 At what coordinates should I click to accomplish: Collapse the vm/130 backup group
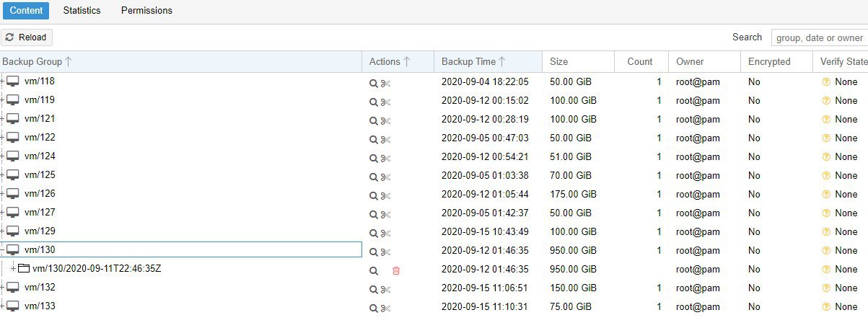[x=3, y=250]
